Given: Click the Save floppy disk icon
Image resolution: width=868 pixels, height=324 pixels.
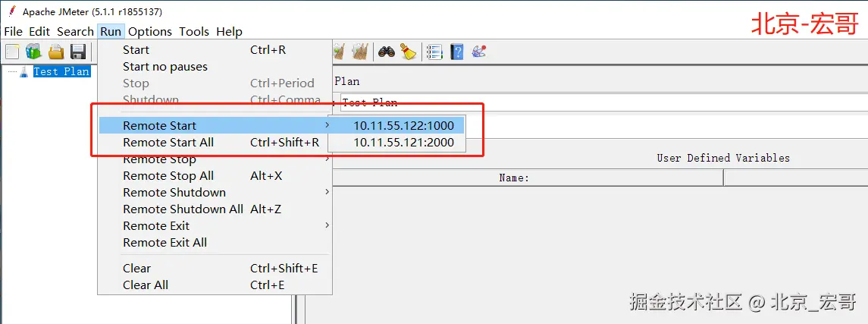Looking at the screenshot, I should (78, 52).
